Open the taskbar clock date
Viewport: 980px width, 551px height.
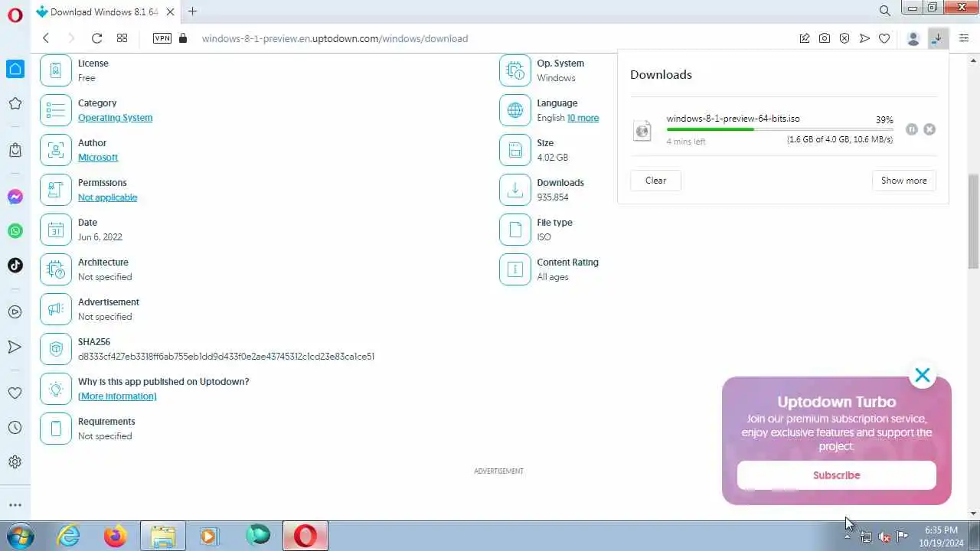coord(941,536)
